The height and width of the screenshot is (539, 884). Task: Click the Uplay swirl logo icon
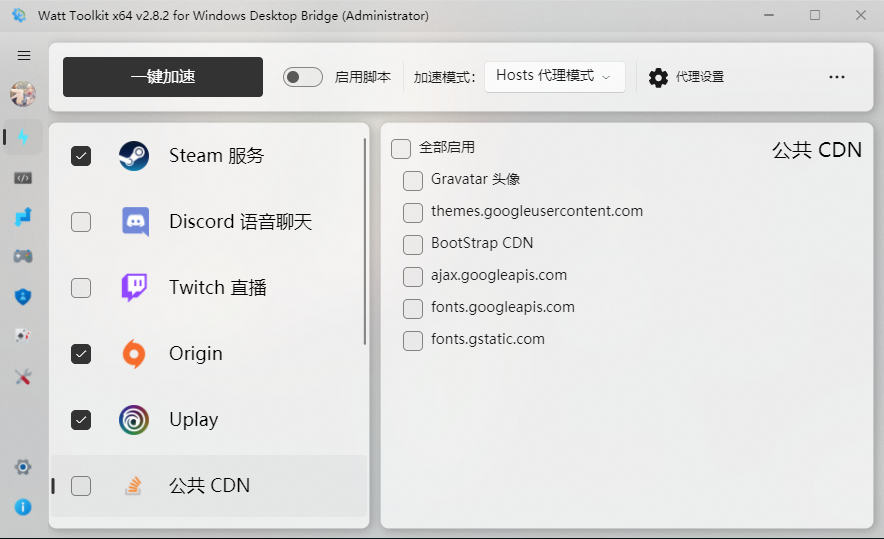[134, 419]
